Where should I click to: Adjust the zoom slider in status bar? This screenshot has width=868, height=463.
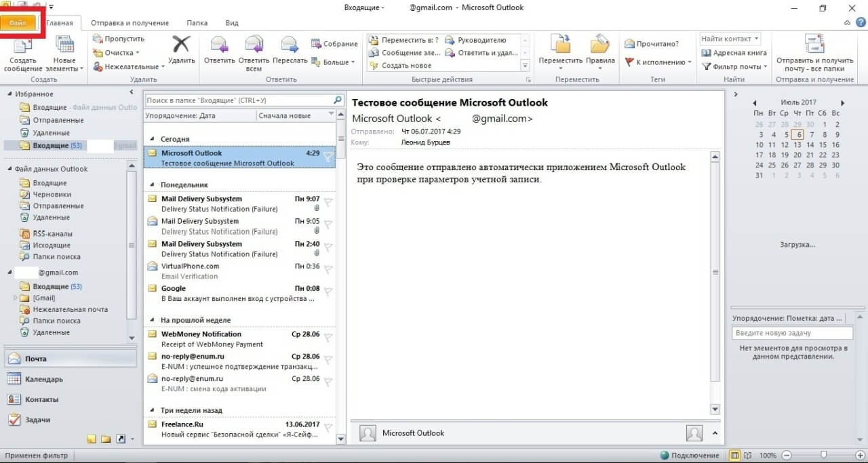pyautogui.click(x=823, y=455)
